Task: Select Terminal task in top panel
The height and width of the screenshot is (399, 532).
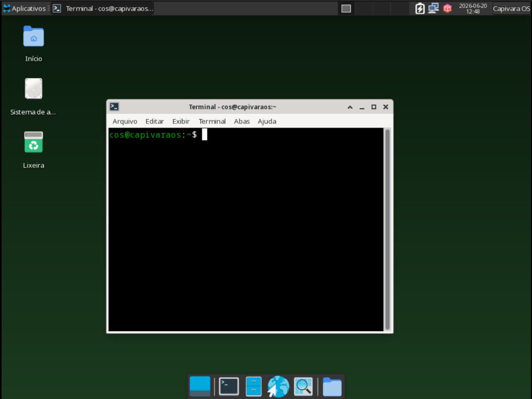Action: click(x=103, y=8)
